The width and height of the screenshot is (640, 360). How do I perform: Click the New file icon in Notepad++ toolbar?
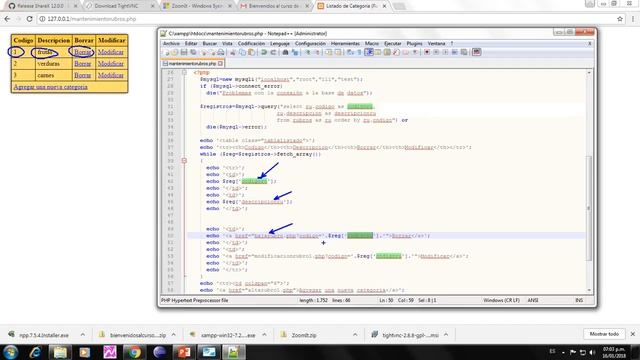(x=166, y=52)
